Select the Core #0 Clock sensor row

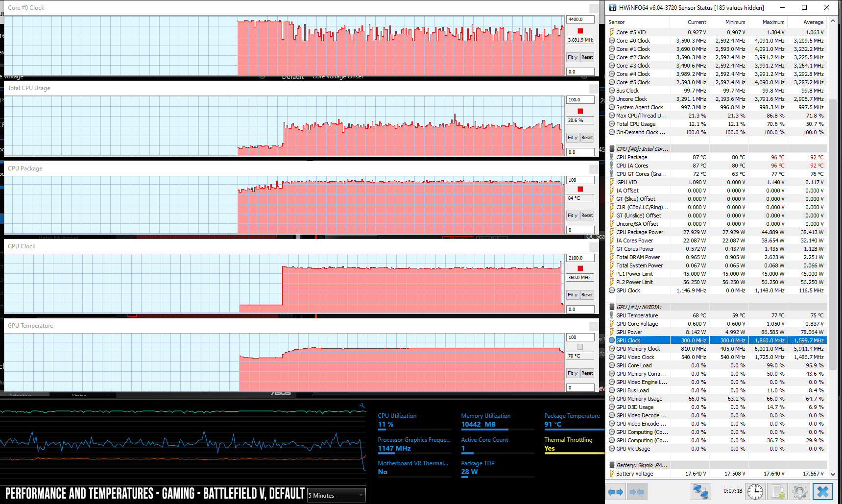click(717, 41)
